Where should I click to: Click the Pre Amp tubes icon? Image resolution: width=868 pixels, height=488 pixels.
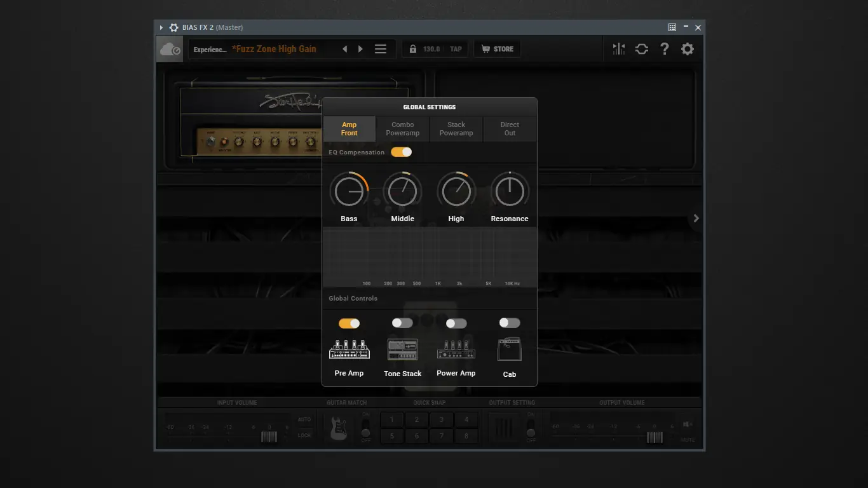[x=349, y=349]
